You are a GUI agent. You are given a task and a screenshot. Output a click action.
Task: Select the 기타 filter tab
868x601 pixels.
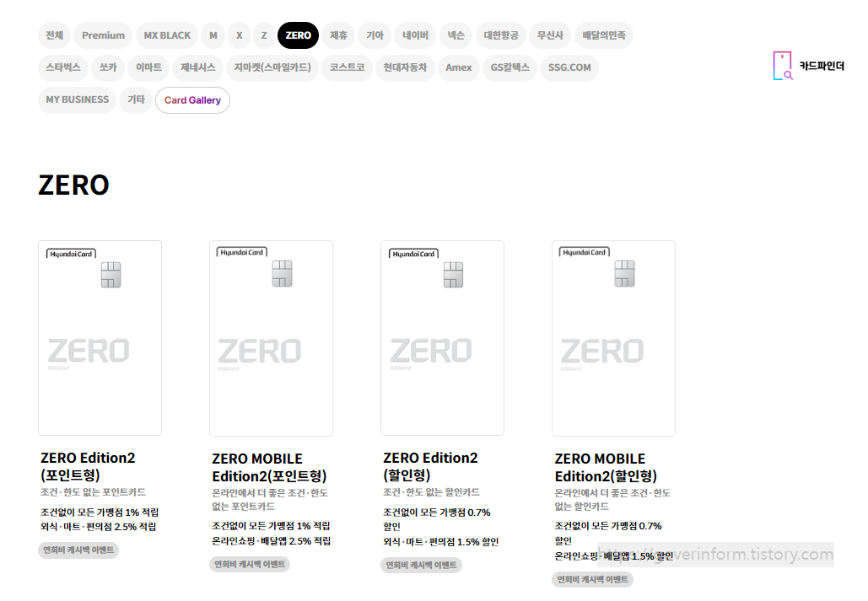tap(136, 99)
